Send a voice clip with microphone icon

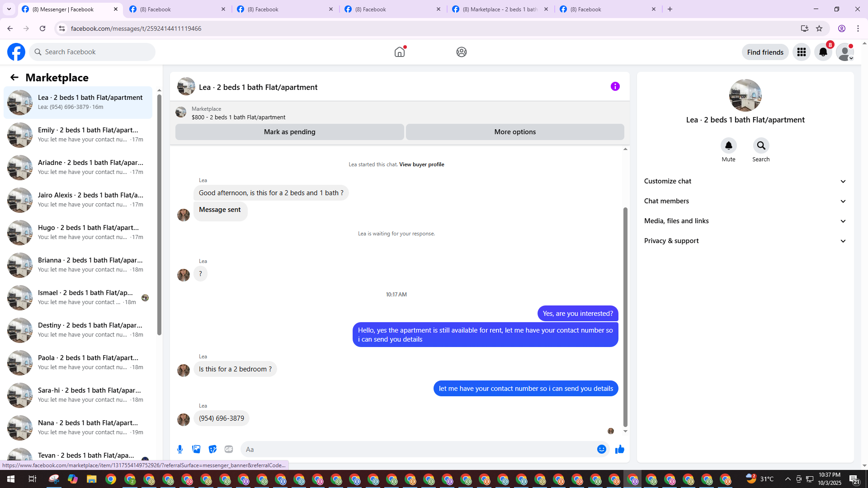pos(180,449)
